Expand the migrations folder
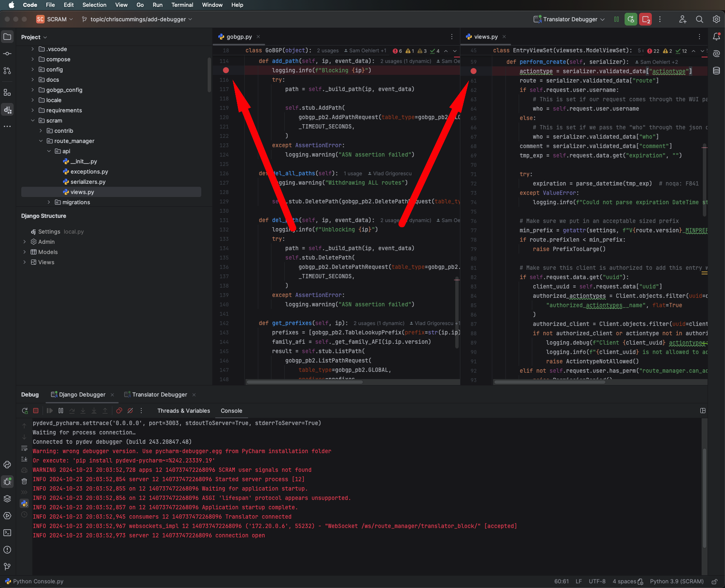This screenshot has height=588, width=725. [x=49, y=202]
